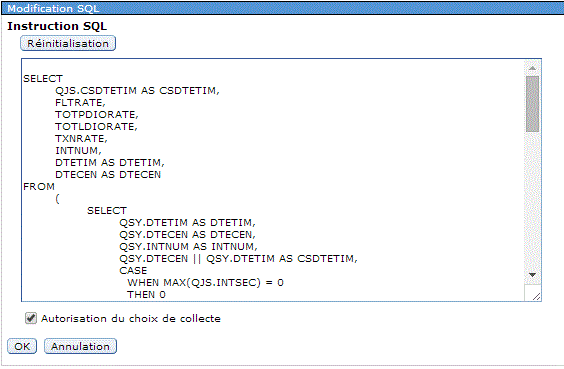Click the SQL scrollbar down arrow
The width and height of the screenshot is (564, 369).
[x=532, y=275]
